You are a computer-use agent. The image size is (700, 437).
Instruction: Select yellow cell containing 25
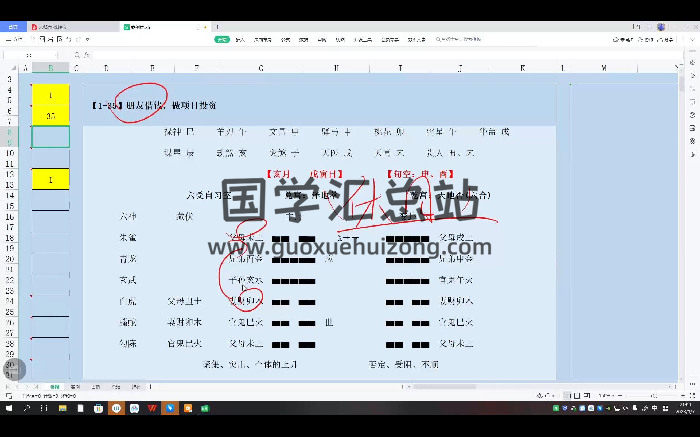pos(50,115)
